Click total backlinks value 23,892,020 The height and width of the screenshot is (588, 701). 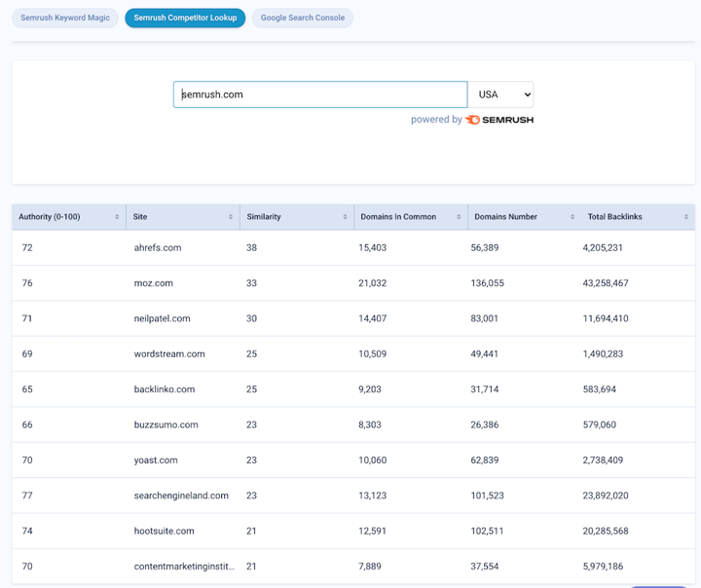606,496
